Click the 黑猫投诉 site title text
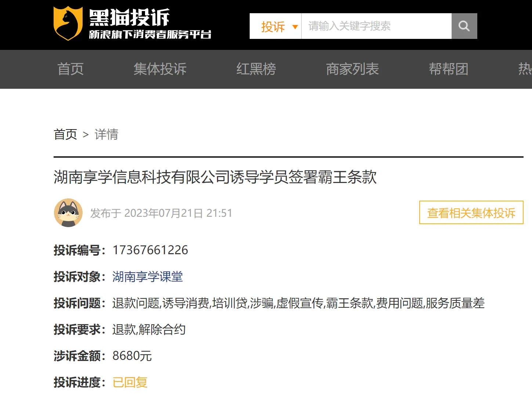This screenshot has width=532, height=409. point(129,17)
